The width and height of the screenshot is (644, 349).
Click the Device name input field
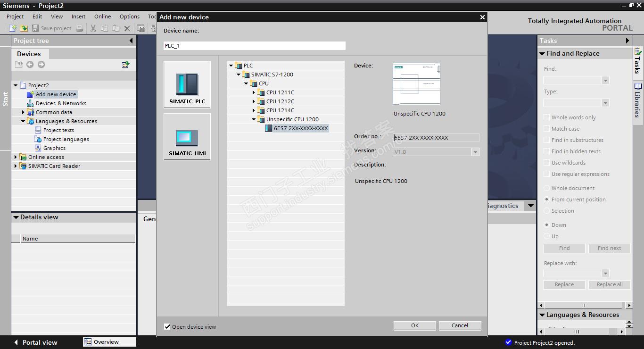click(x=255, y=46)
